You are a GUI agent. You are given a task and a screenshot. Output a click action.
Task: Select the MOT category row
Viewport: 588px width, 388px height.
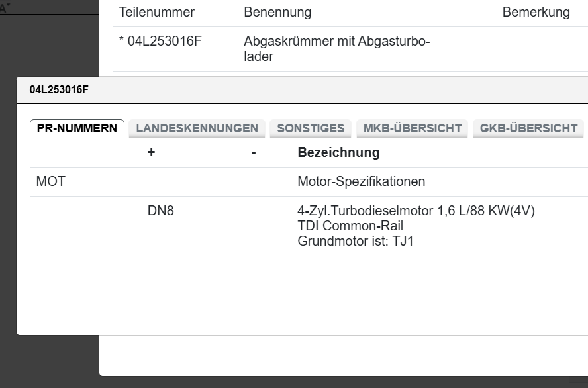click(x=51, y=181)
